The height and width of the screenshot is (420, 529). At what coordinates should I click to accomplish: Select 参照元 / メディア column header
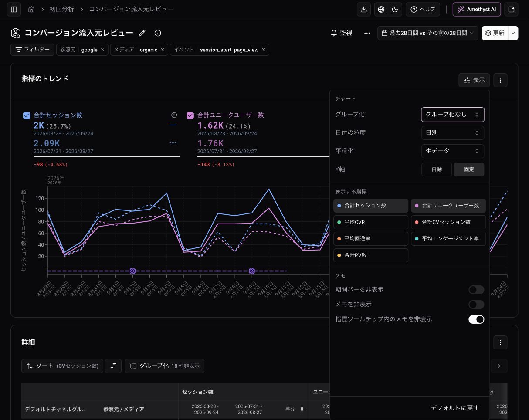pos(124,410)
